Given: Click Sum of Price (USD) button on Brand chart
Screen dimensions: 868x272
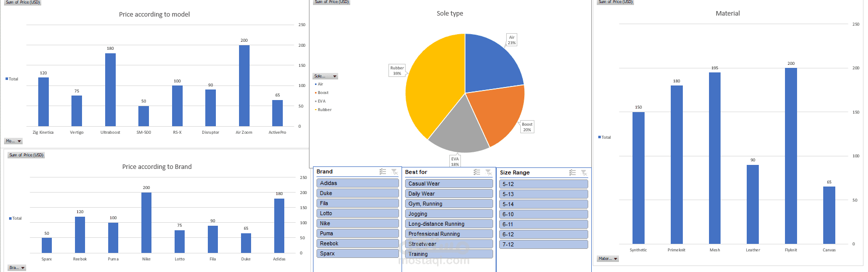Looking at the screenshot, I should click(x=26, y=155).
